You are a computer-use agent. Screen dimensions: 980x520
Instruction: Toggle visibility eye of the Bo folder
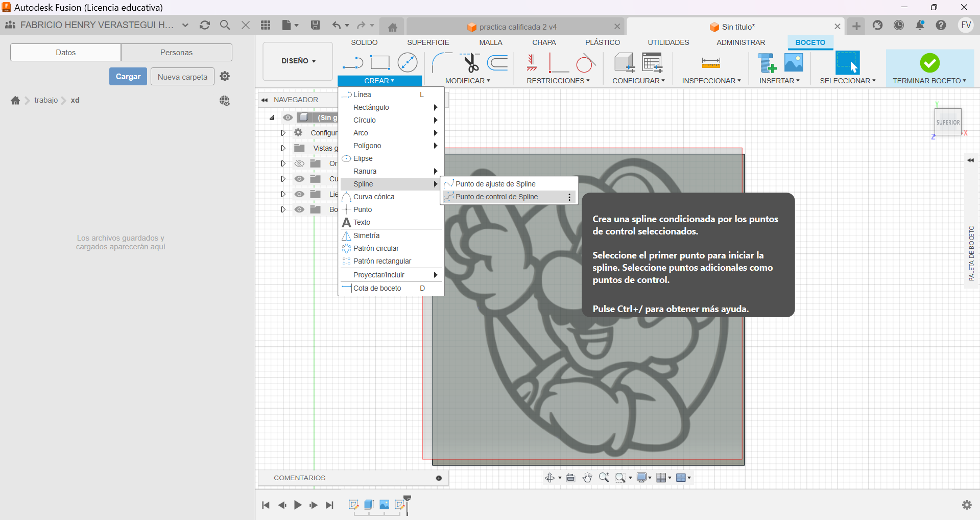(x=299, y=209)
